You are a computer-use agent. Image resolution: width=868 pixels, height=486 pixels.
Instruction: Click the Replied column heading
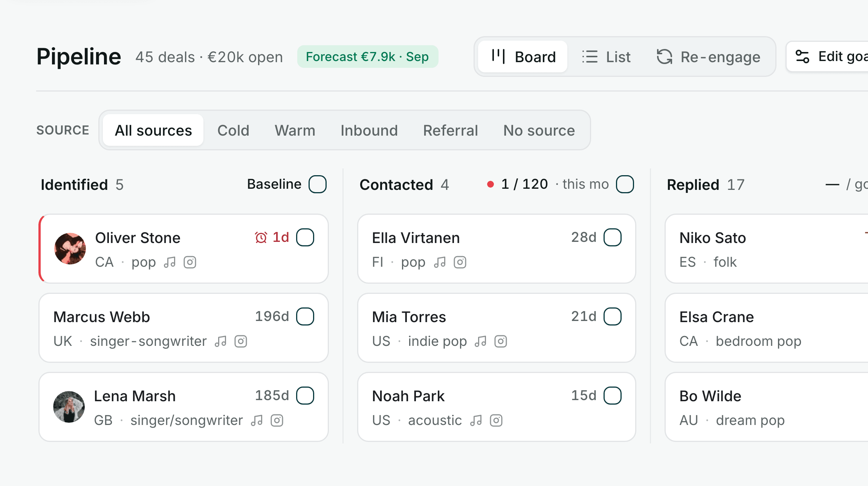(x=693, y=185)
